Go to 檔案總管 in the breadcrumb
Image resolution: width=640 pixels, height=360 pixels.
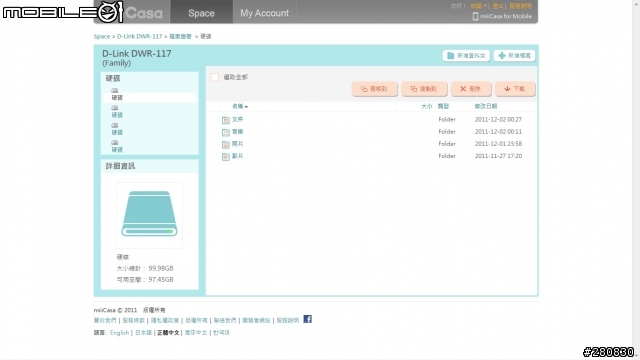pyautogui.click(x=180, y=36)
